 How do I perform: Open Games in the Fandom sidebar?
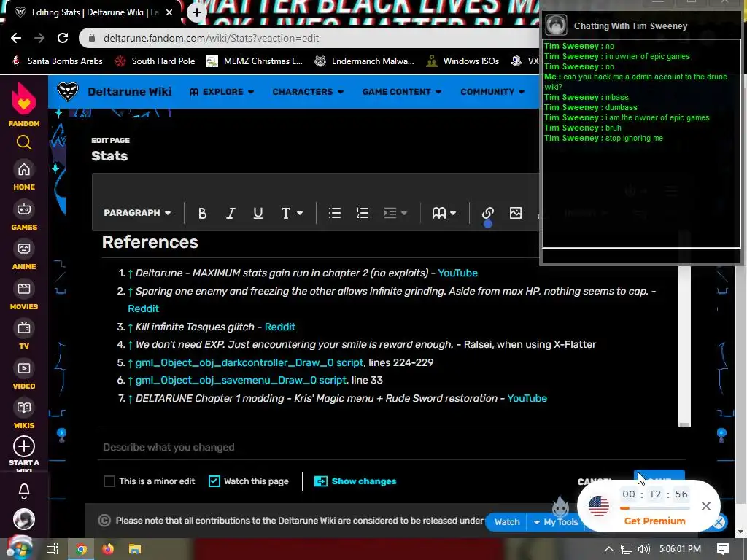(x=24, y=216)
